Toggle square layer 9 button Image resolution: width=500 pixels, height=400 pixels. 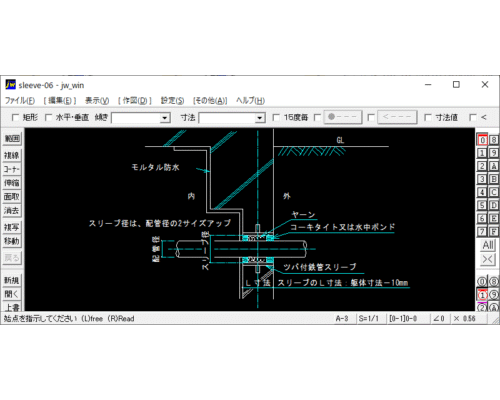pyautogui.click(x=494, y=153)
